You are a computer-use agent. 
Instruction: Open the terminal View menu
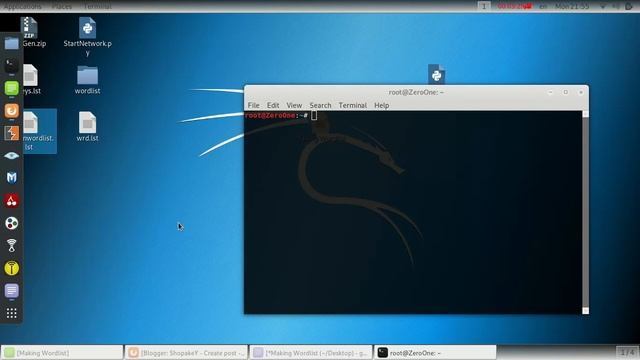[294, 105]
